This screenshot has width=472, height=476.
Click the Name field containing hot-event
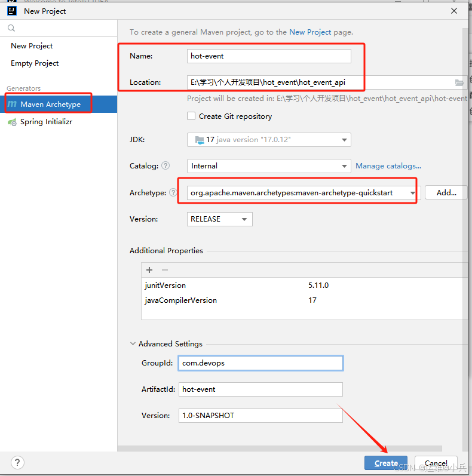269,56
